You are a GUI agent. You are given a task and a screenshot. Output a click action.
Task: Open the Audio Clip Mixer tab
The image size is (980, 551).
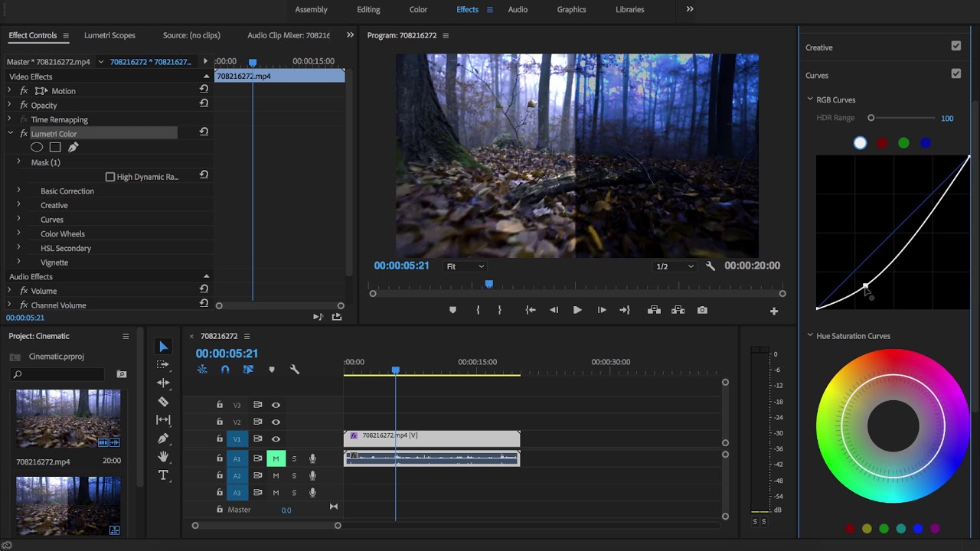(289, 35)
